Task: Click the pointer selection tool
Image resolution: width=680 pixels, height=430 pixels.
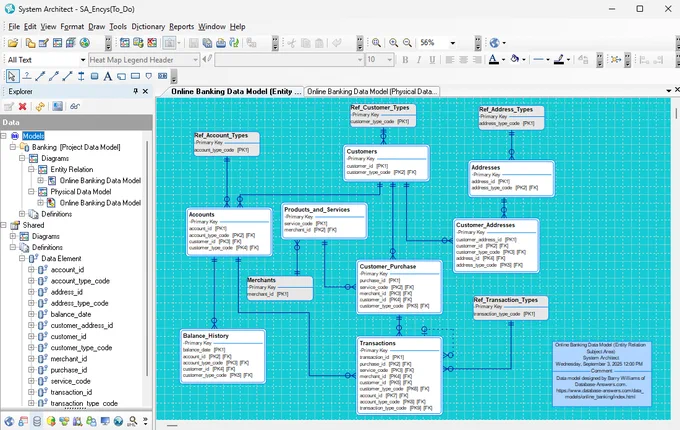Action: (x=12, y=76)
